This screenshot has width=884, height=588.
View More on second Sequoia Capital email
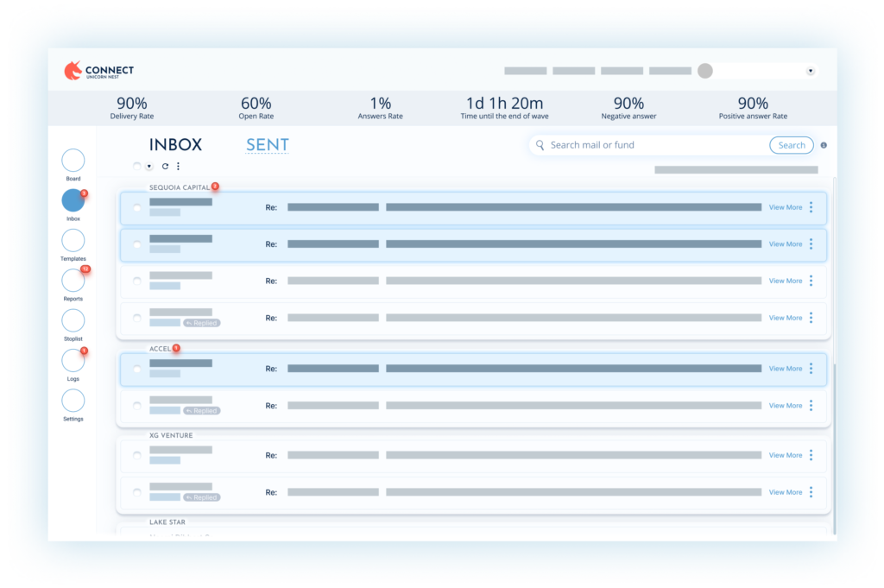point(786,244)
